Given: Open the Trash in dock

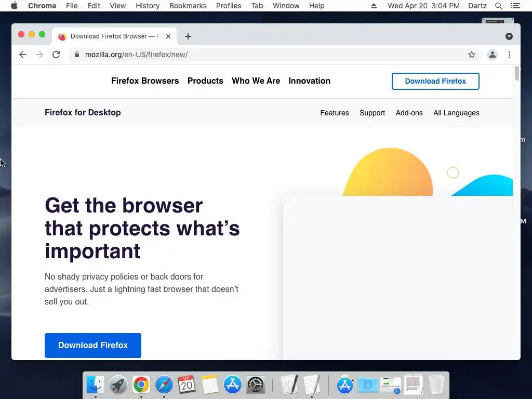Looking at the screenshot, I should (436, 384).
